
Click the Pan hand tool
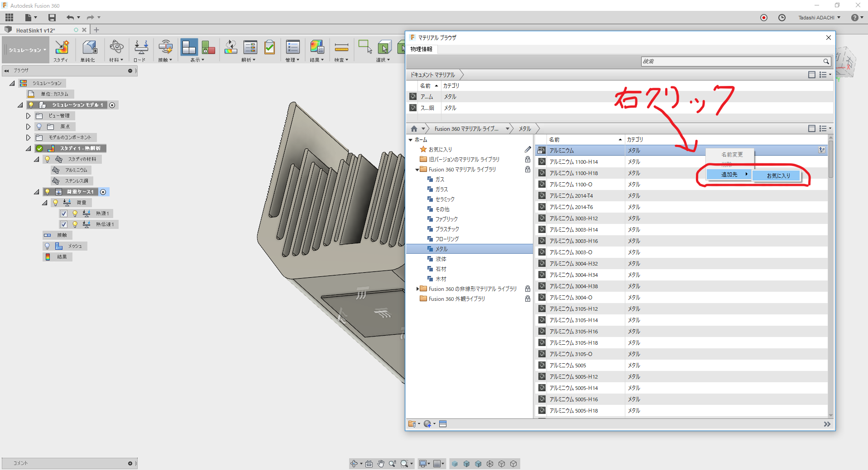point(381,463)
